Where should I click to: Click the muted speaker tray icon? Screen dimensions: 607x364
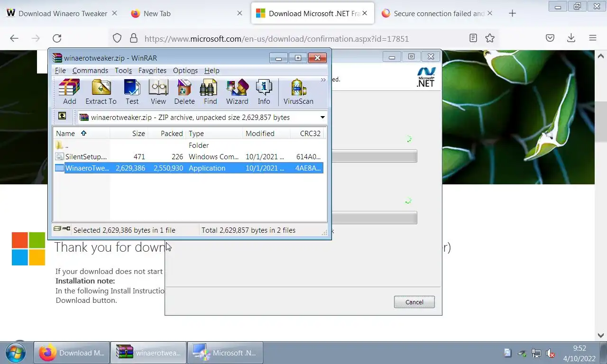pos(551,353)
